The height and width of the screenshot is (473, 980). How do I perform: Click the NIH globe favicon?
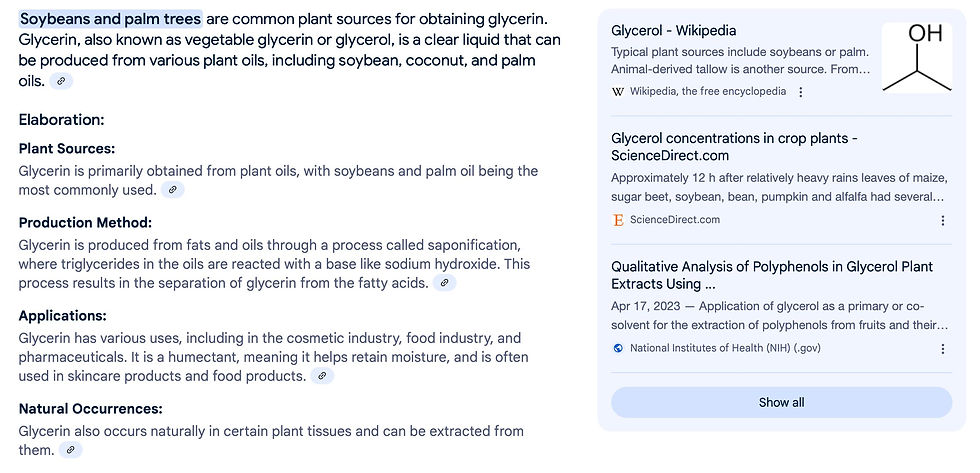618,348
